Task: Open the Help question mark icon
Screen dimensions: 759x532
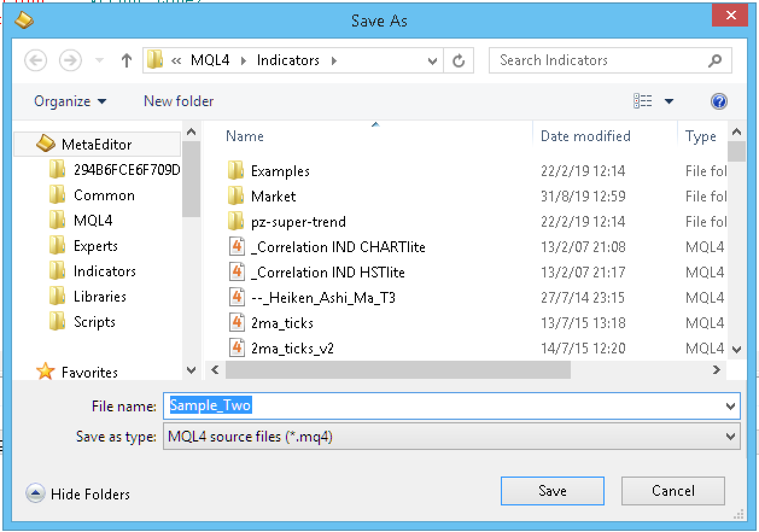Action: click(x=719, y=101)
